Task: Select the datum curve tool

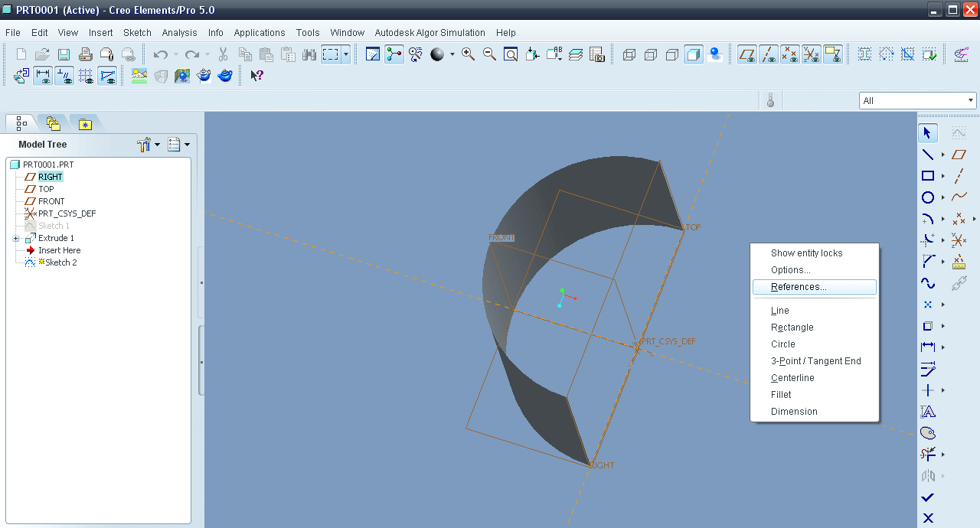Action: click(x=959, y=197)
